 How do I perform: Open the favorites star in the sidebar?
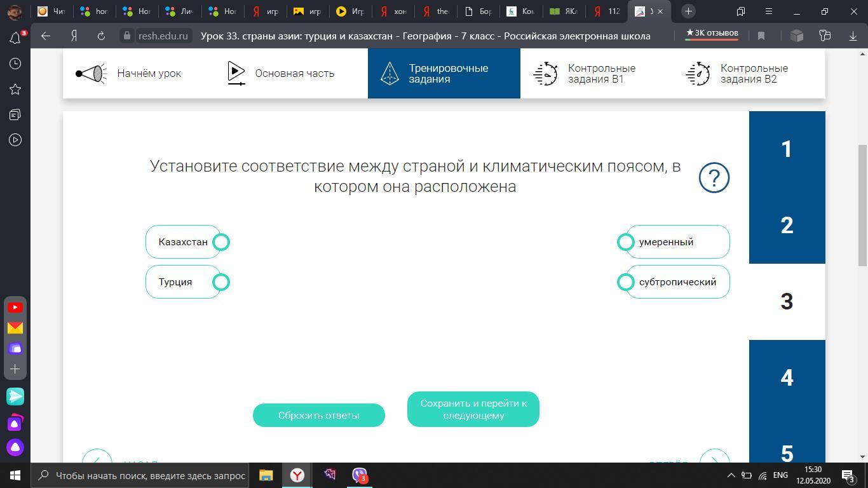click(15, 89)
